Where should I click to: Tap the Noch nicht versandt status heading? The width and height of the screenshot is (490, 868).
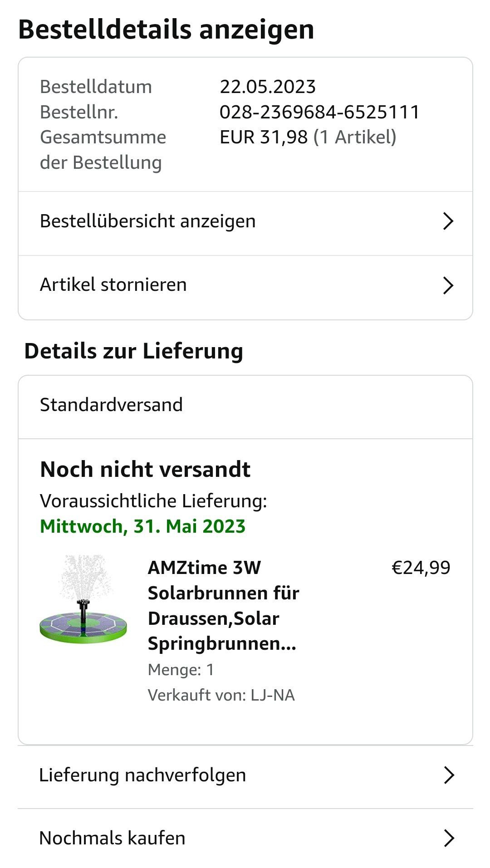tap(145, 469)
